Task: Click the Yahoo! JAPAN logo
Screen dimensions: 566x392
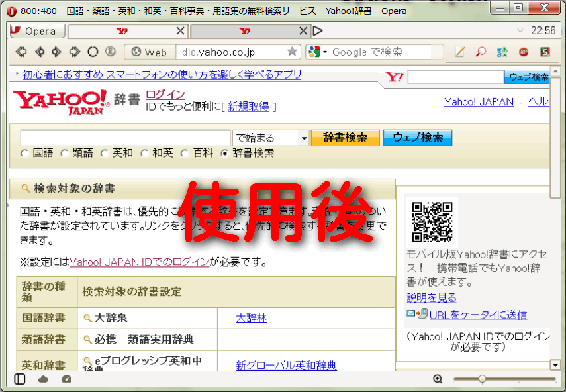Action: (61, 102)
